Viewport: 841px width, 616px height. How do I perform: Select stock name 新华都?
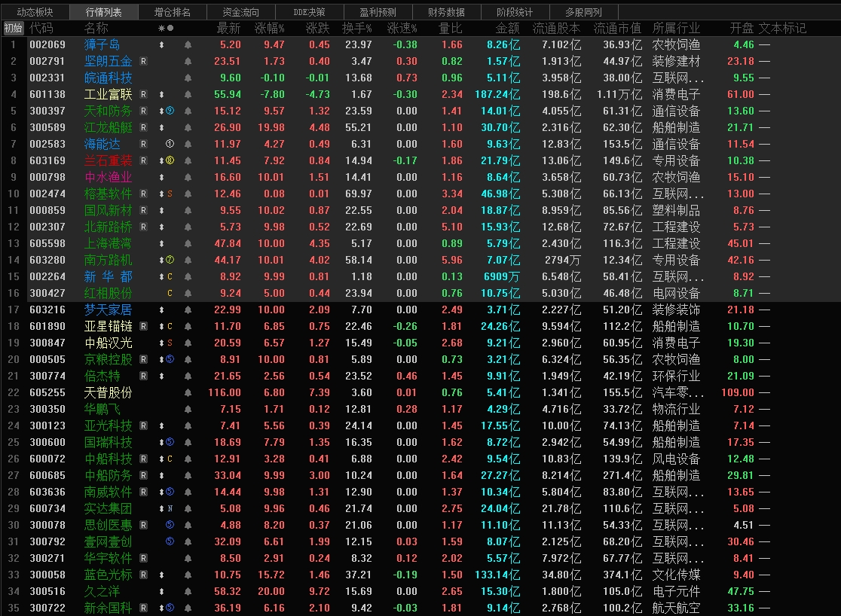108,276
